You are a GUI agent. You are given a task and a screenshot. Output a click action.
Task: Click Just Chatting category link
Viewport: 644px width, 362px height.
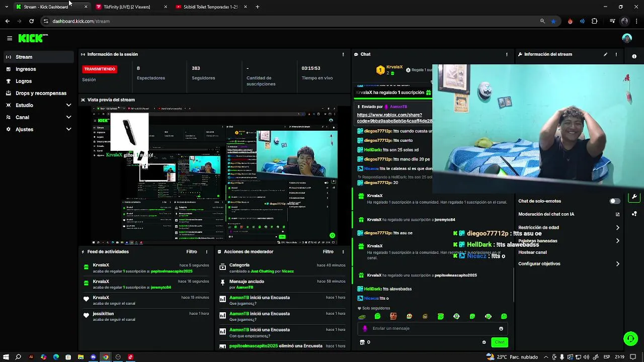pos(262,271)
